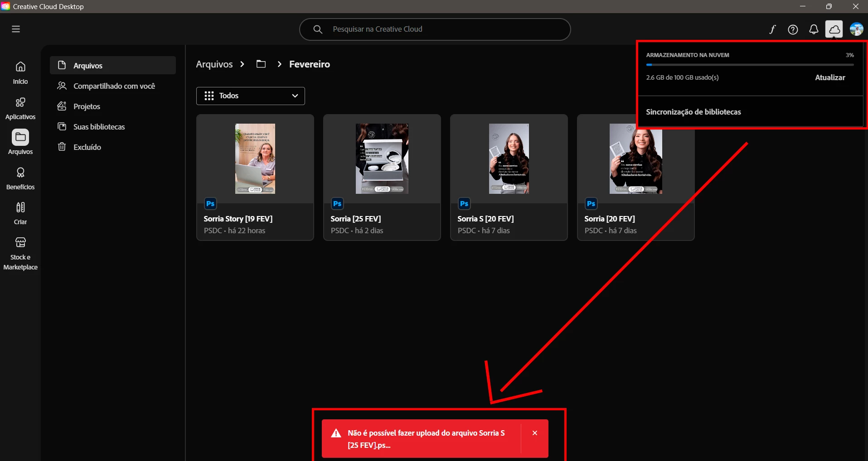The width and height of the screenshot is (868, 461).
Task: Click file name Sorria [25 FEV]
Action: click(355, 219)
